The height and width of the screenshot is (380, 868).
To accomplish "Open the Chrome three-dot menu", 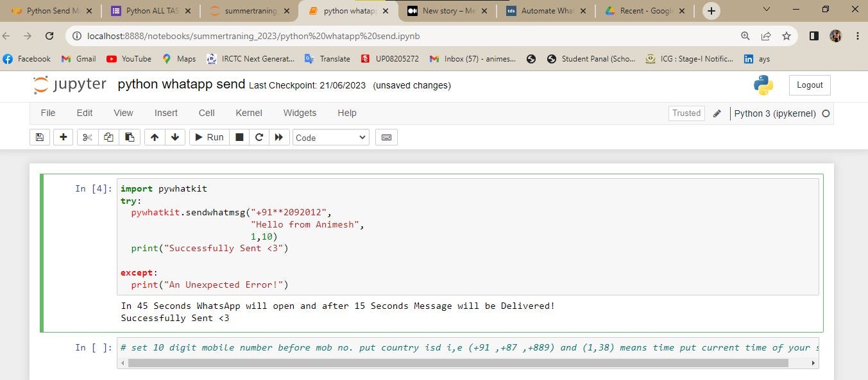I will [x=858, y=36].
